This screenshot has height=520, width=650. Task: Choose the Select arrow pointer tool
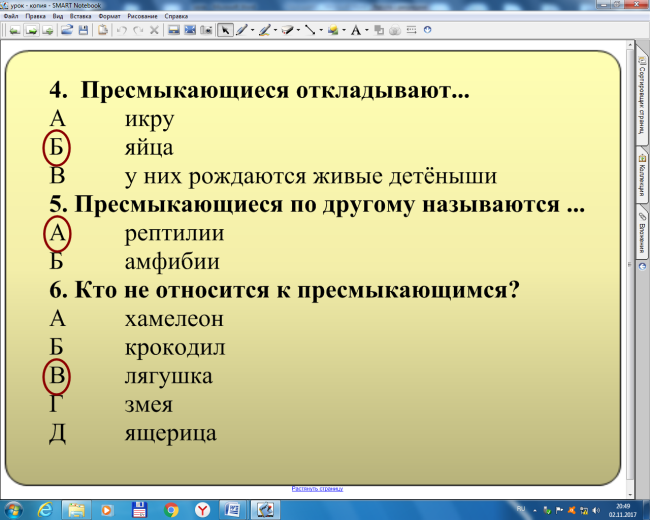point(226,30)
